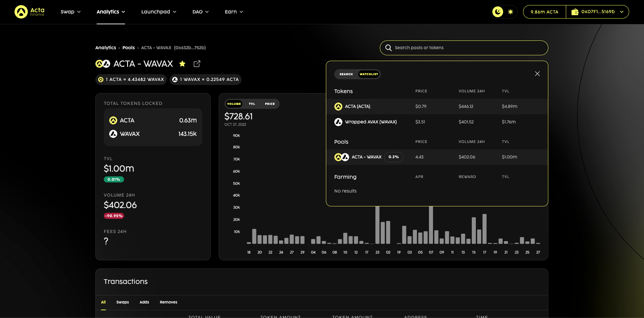
Task: Filter transactions by Adds
Action: click(x=144, y=302)
